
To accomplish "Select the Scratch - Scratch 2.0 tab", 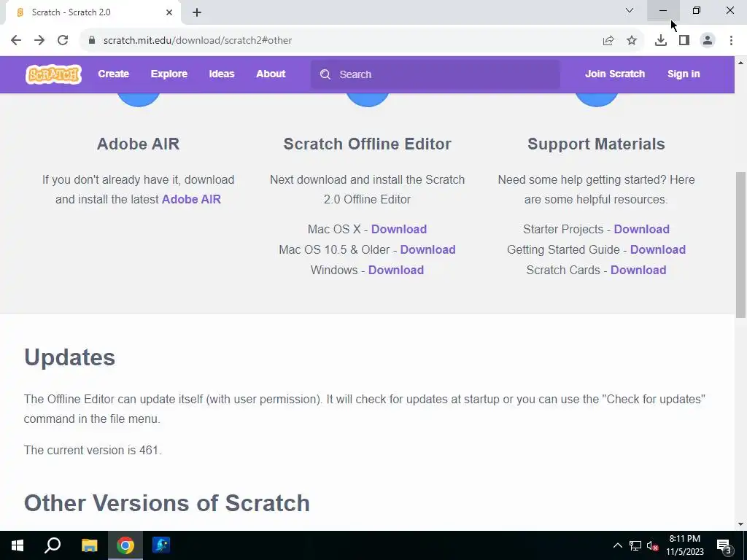I will point(93,12).
